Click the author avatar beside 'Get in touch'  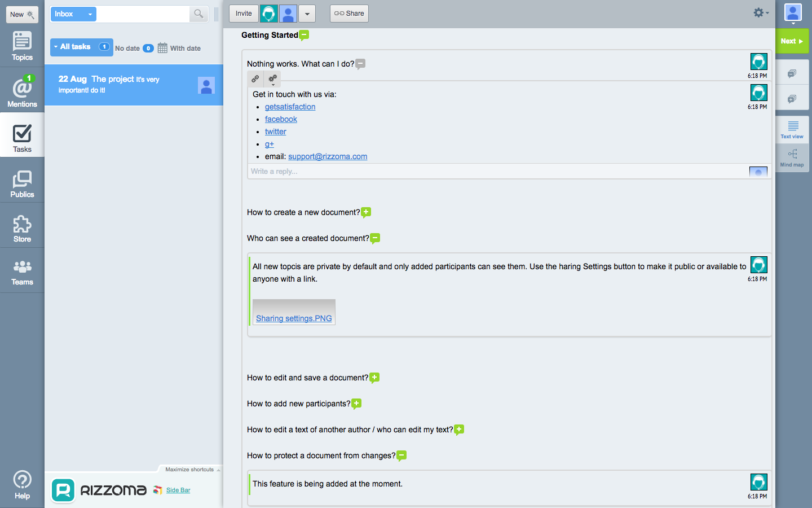tap(758, 93)
